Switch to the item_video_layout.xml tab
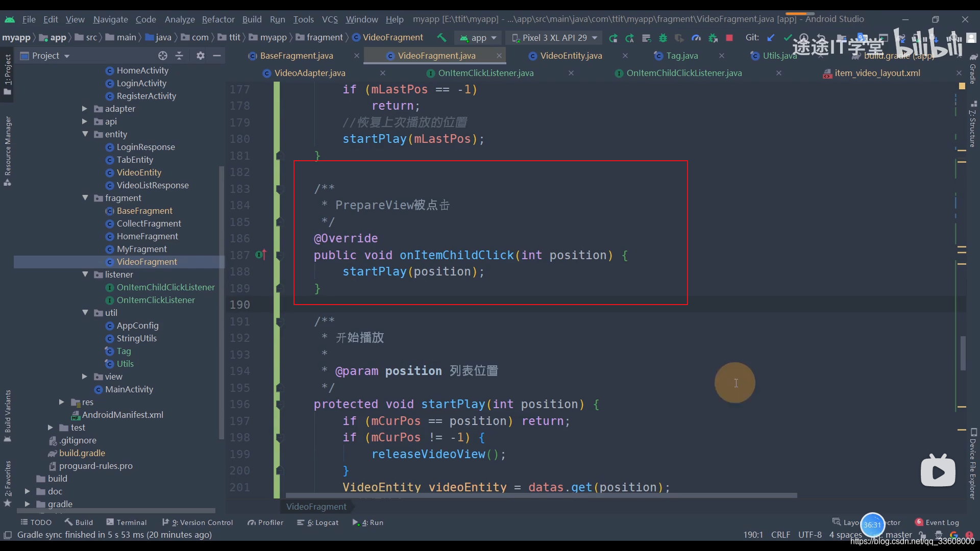This screenshot has height=551, width=980. click(x=877, y=73)
